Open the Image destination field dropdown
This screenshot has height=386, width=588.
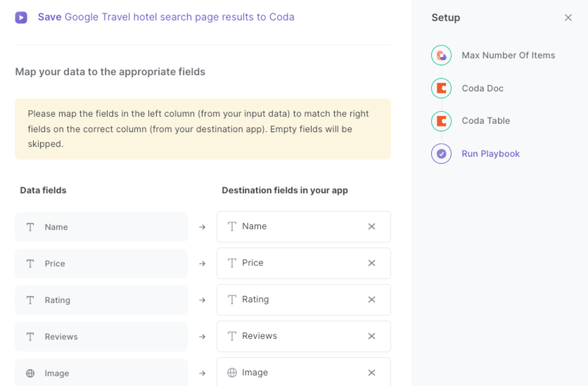[x=304, y=372]
